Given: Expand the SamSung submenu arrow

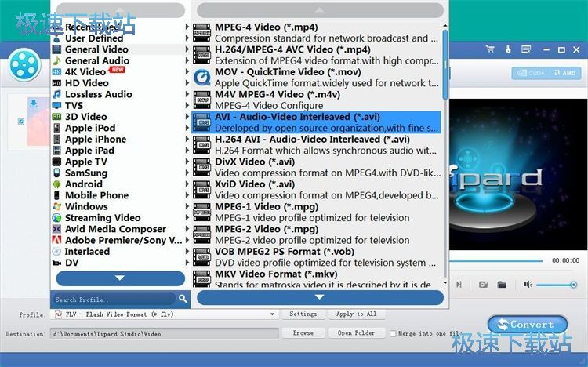Looking at the screenshot, I should [187, 173].
